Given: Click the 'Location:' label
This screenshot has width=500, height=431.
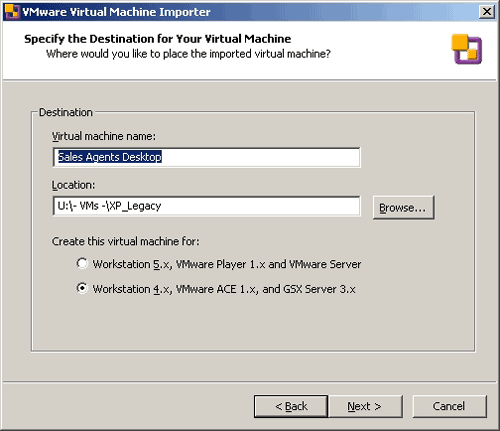Looking at the screenshot, I should [x=73, y=185].
